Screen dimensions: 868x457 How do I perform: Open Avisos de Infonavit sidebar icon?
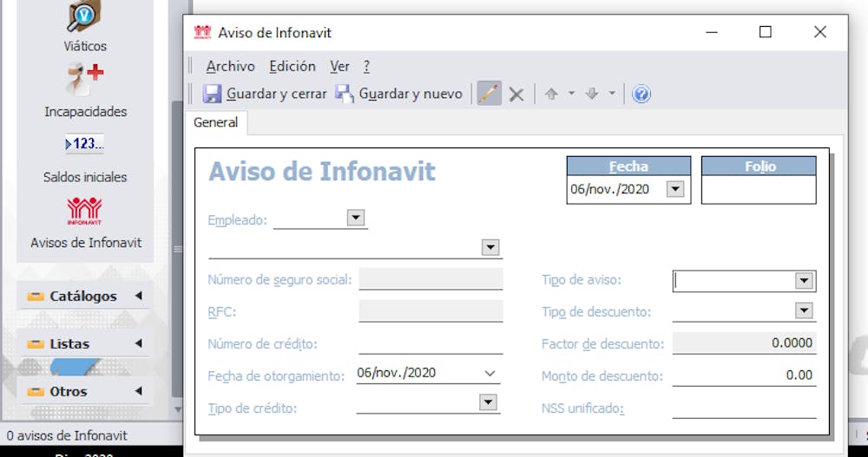(85, 211)
